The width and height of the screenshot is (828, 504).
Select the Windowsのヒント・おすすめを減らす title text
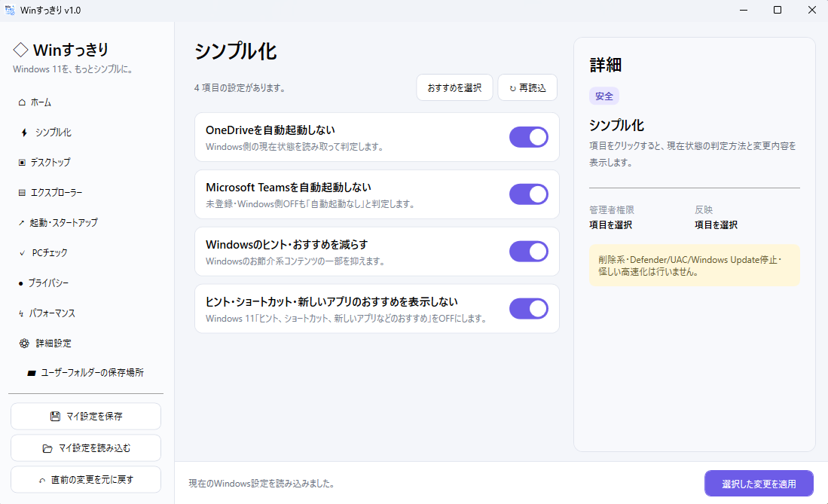click(x=287, y=245)
